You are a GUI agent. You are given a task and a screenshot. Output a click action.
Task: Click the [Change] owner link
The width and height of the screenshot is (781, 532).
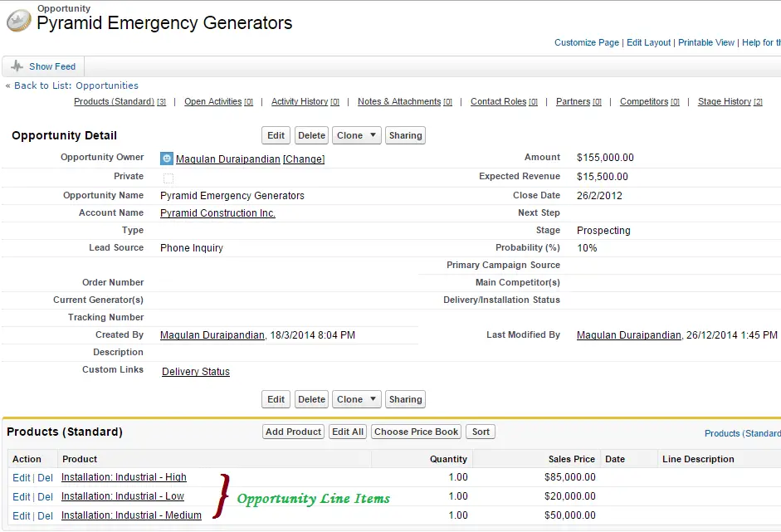(x=304, y=159)
